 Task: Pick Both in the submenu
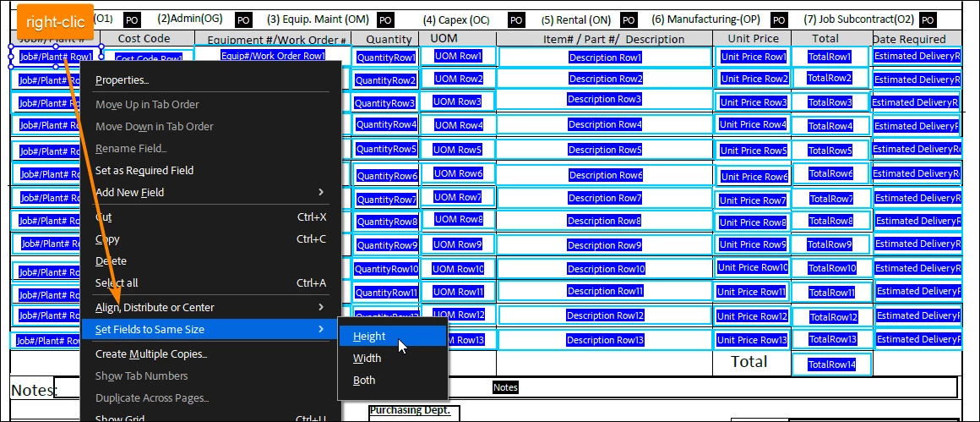[393, 380]
